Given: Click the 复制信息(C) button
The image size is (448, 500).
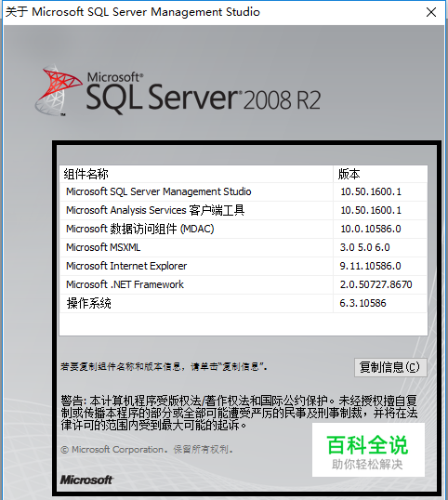Looking at the screenshot, I should point(390,367).
